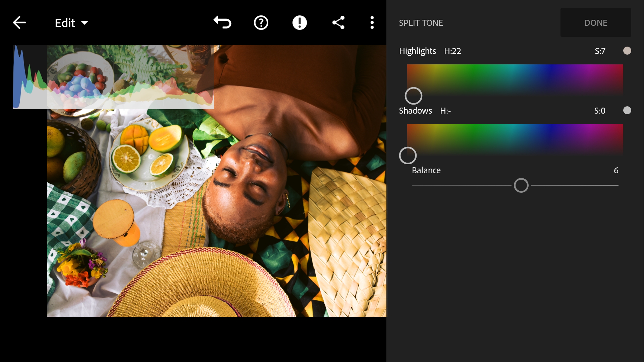Open the help/question mark icon
Viewport: 644px width, 362px height.
tap(261, 22)
